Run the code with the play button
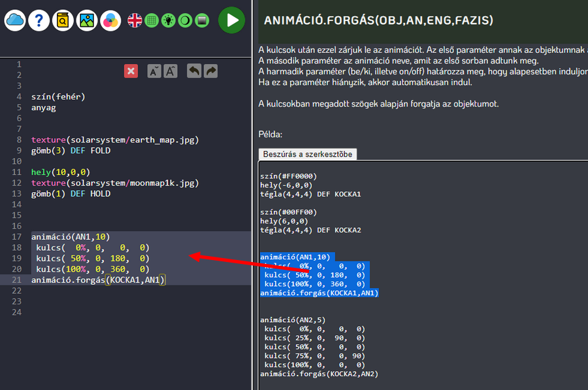The width and height of the screenshot is (588, 390). pos(231,20)
